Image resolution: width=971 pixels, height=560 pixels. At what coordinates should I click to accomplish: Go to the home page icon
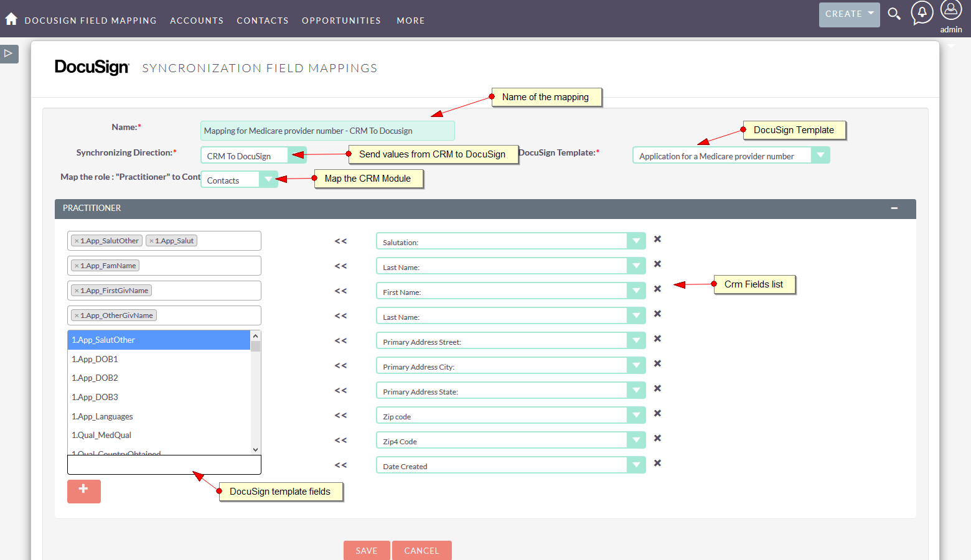(x=11, y=19)
